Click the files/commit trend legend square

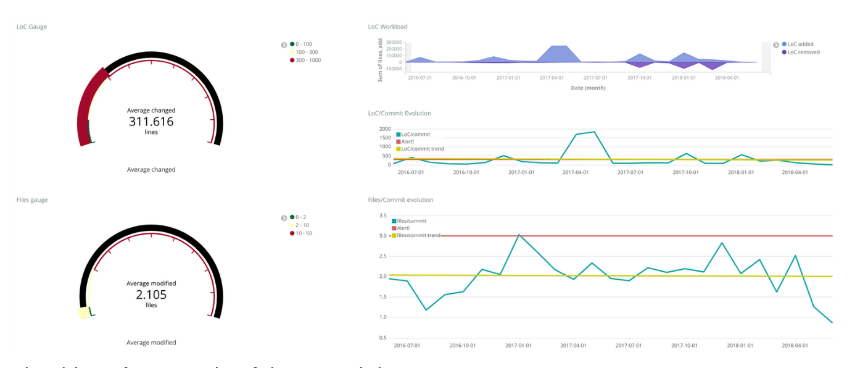point(394,236)
